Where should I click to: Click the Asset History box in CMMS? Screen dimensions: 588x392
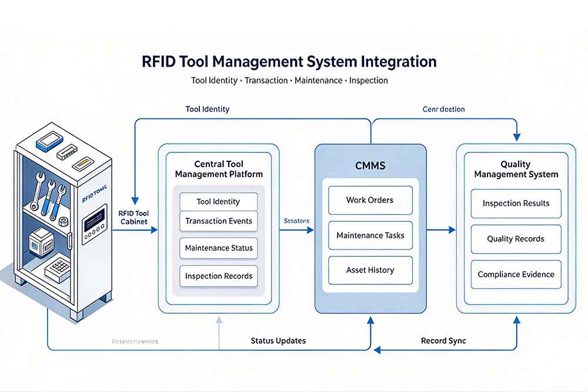click(x=370, y=270)
